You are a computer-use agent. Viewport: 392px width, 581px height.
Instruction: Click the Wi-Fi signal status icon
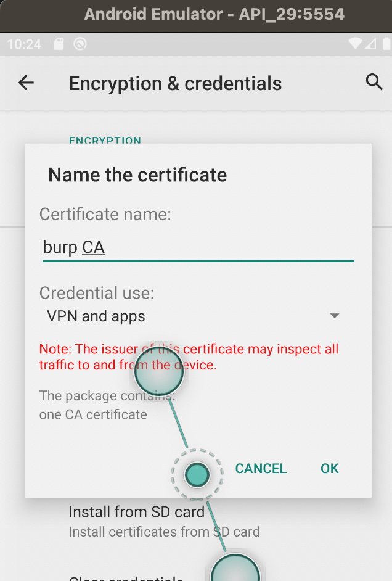pyautogui.click(x=356, y=44)
